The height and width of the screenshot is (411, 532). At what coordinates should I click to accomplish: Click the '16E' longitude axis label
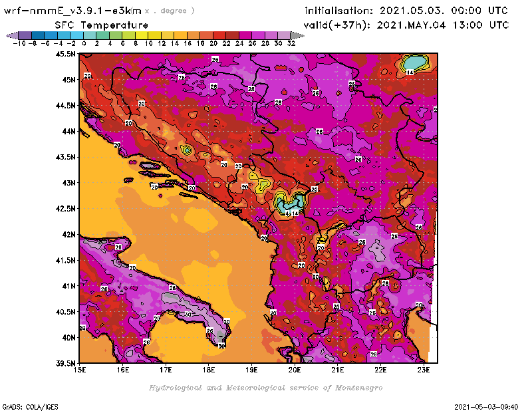(123, 370)
